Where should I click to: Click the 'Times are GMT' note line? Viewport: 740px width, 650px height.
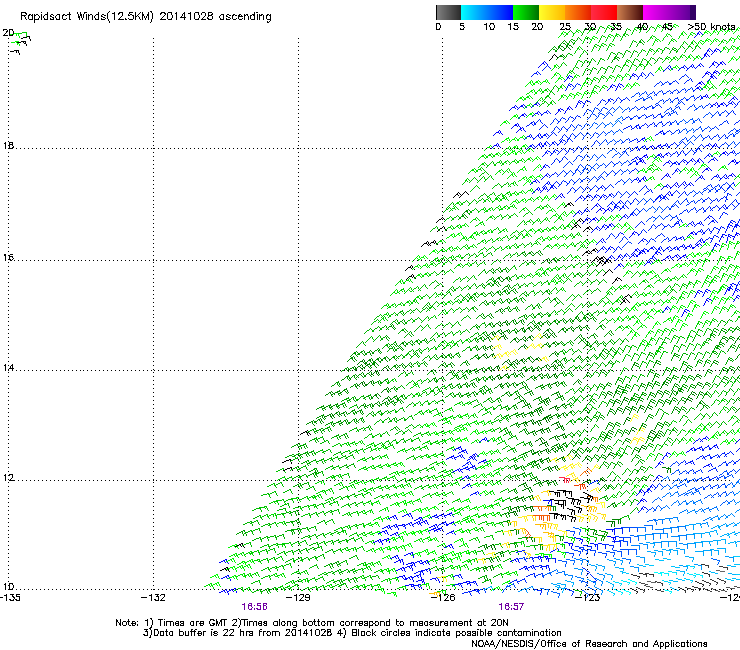(312, 623)
